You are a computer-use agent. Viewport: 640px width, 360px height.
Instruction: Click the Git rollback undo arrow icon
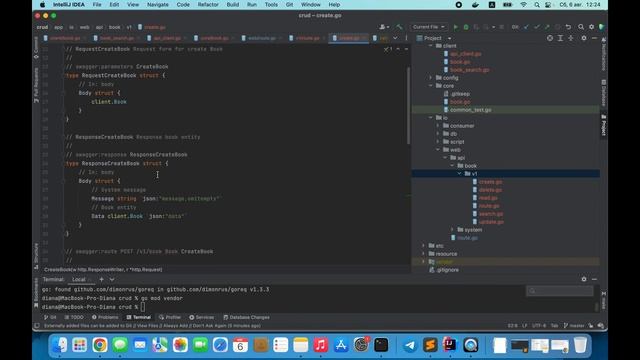[568, 27]
